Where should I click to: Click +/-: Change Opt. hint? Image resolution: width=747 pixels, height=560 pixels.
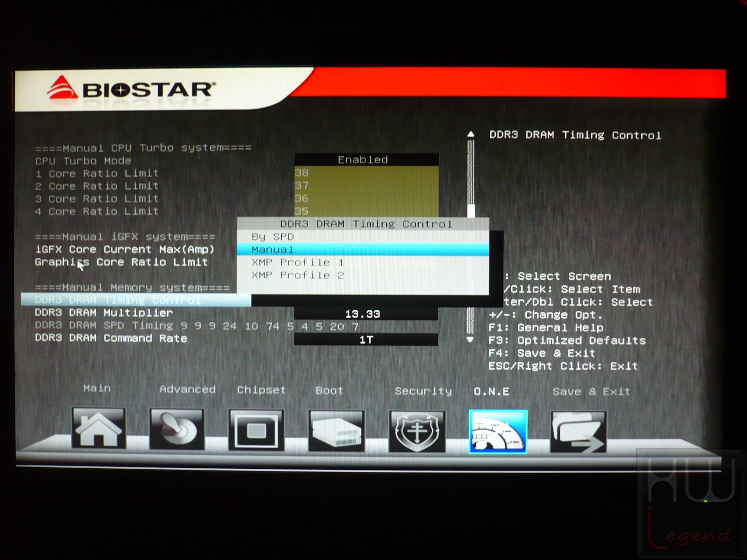coord(546,314)
